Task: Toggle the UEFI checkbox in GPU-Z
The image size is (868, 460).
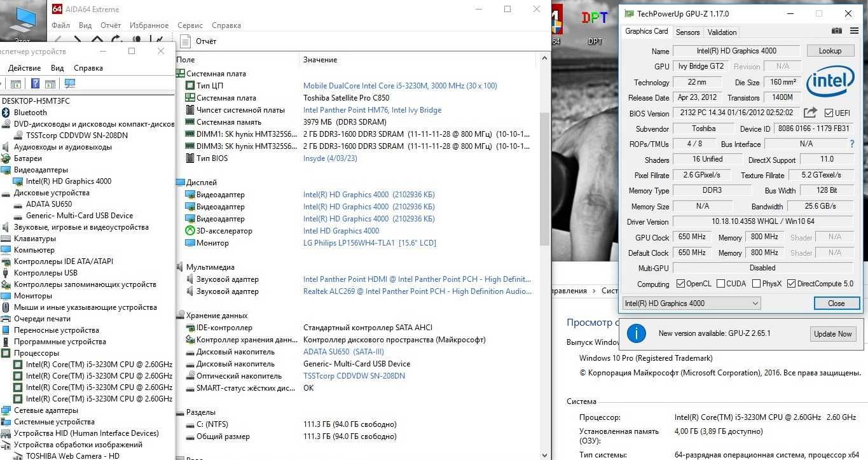Action: (829, 113)
